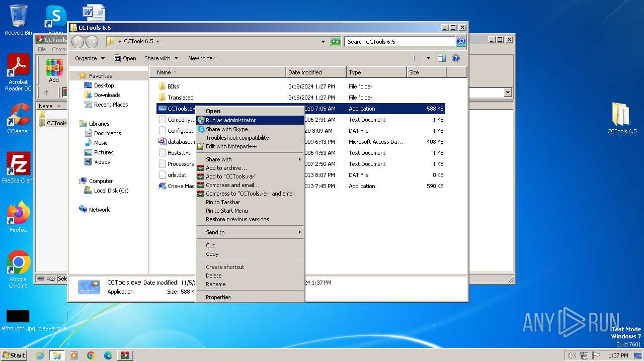The image size is (644, 362).
Task: Open Properties from context menu
Action: tap(250, 297)
